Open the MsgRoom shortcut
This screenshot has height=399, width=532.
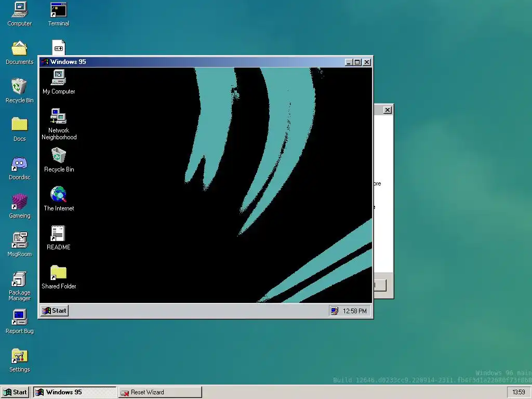pyautogui.click(x=19, y=244)
